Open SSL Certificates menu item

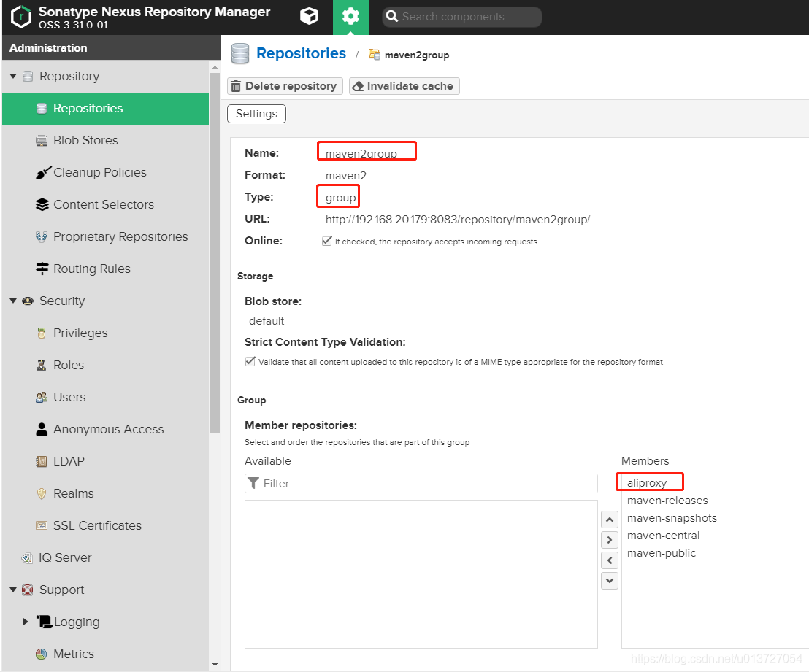click(x=105, y=525)
